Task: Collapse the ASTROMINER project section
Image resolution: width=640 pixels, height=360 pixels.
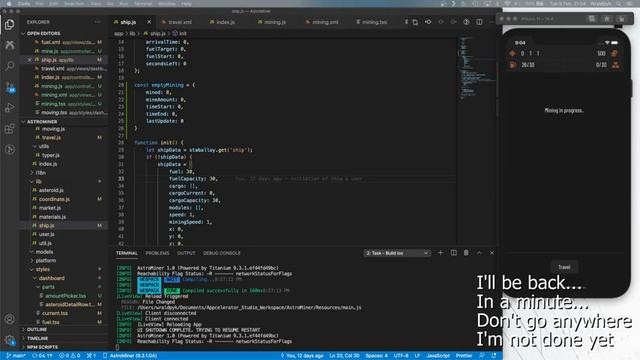Action: pos(63,122)
